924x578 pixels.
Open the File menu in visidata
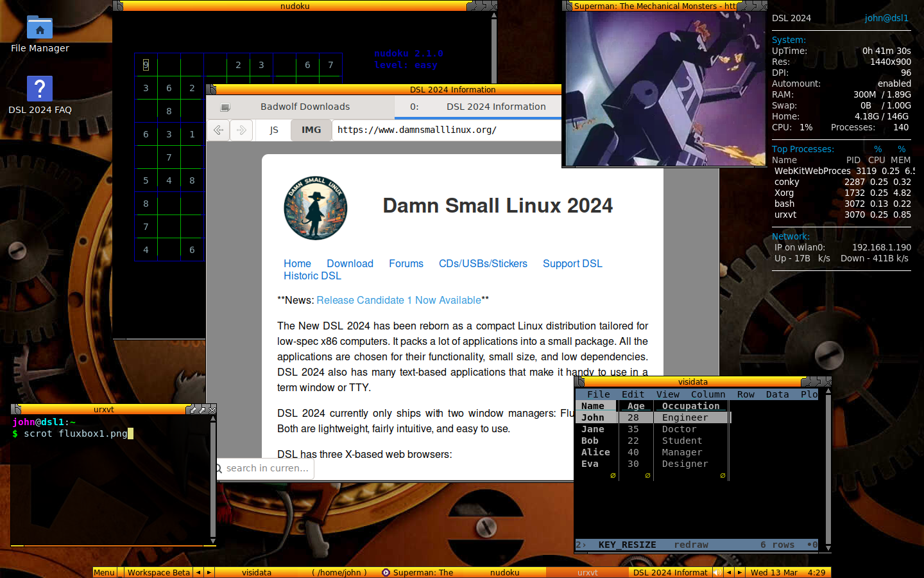click(599, 394)
